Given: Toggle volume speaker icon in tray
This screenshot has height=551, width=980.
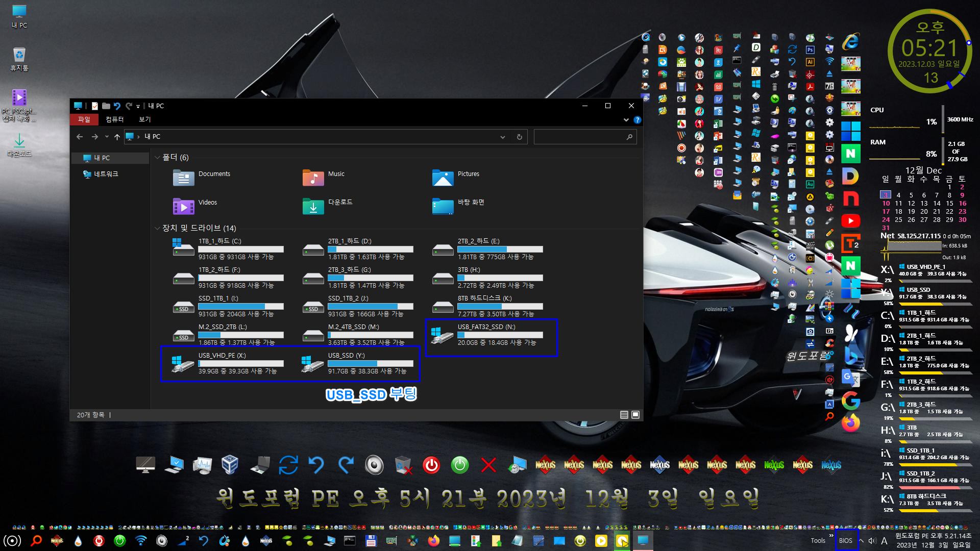Looking at the screenshot, I should (x=872, y=541).
